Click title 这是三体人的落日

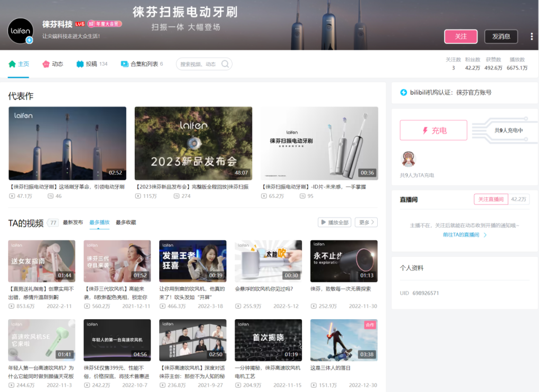click(330, 368)
